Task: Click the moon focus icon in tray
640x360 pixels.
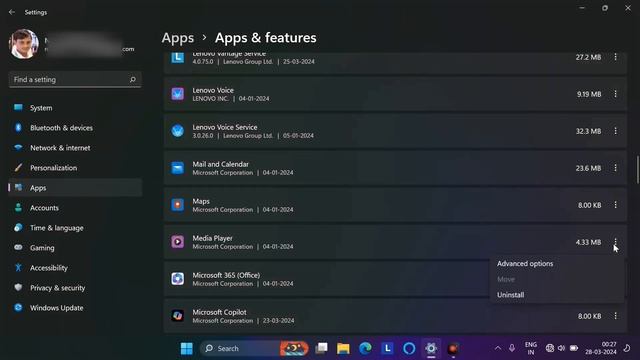Action: (627, 348)
